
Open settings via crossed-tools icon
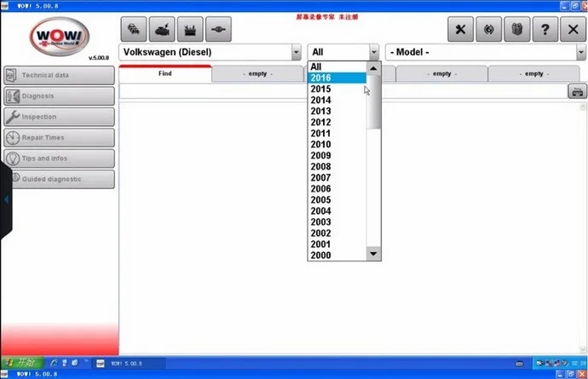click(460, 29)
